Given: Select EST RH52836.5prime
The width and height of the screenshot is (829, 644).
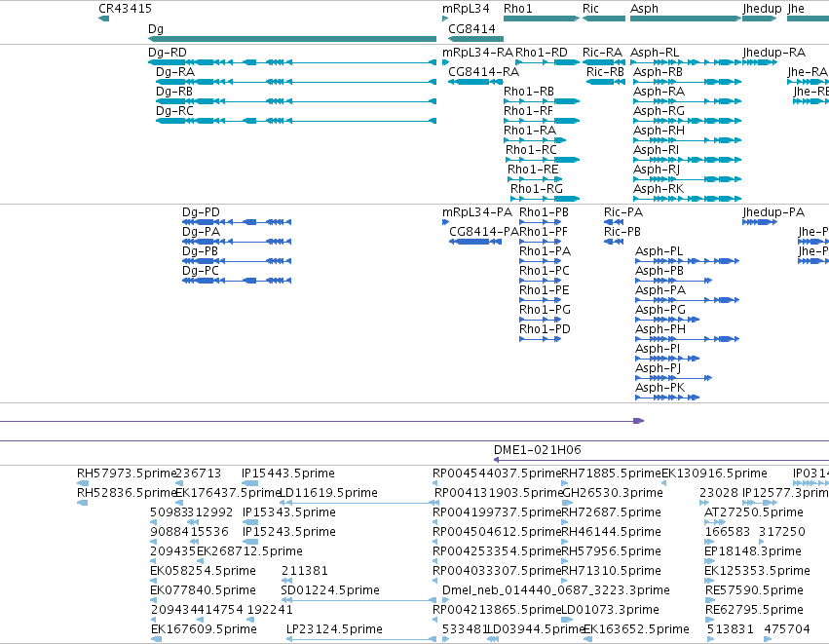Looking at the screenshot, I should coord(83,503).
